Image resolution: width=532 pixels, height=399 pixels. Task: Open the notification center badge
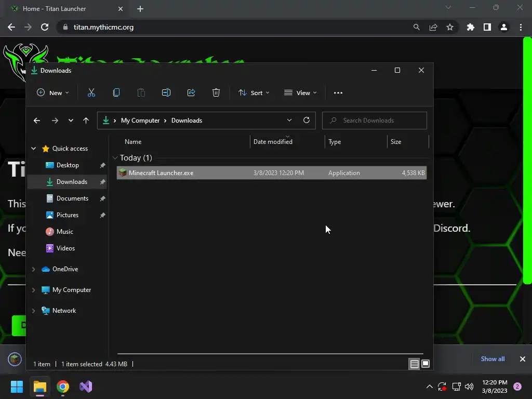(517, 387)
